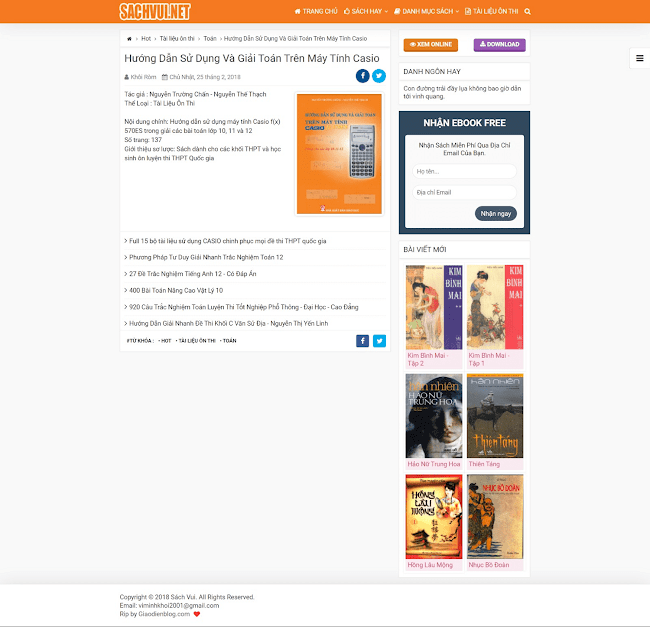Screen dimensions: 650x627
Task: Click the footer email address text
Action: [179, 605]
